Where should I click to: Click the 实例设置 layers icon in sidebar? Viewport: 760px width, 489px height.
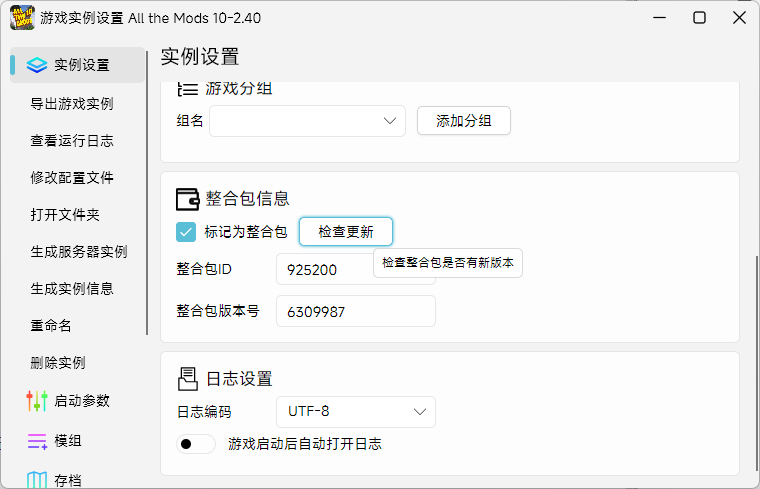tap(37, 65)
